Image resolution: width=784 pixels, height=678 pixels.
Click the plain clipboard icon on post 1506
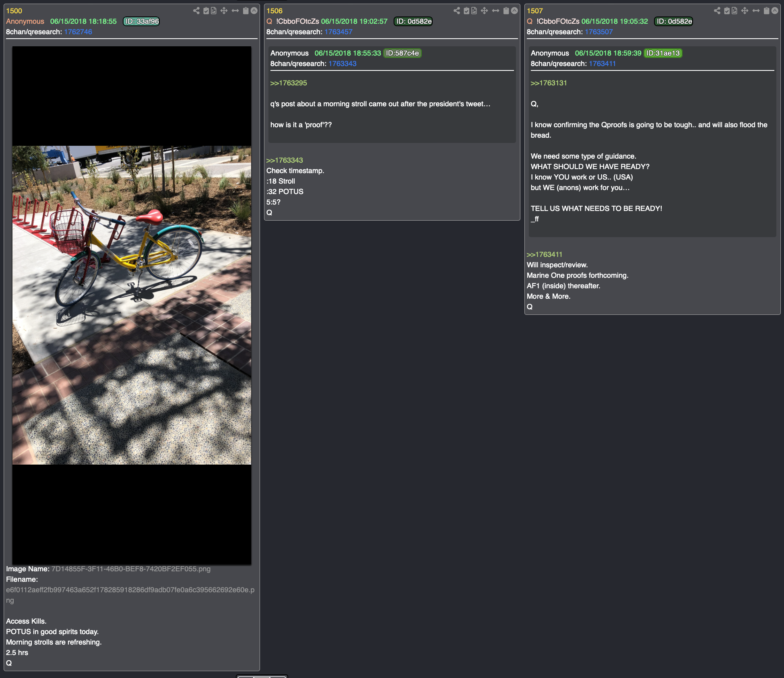pyautogui.click(x=506, y=11)
